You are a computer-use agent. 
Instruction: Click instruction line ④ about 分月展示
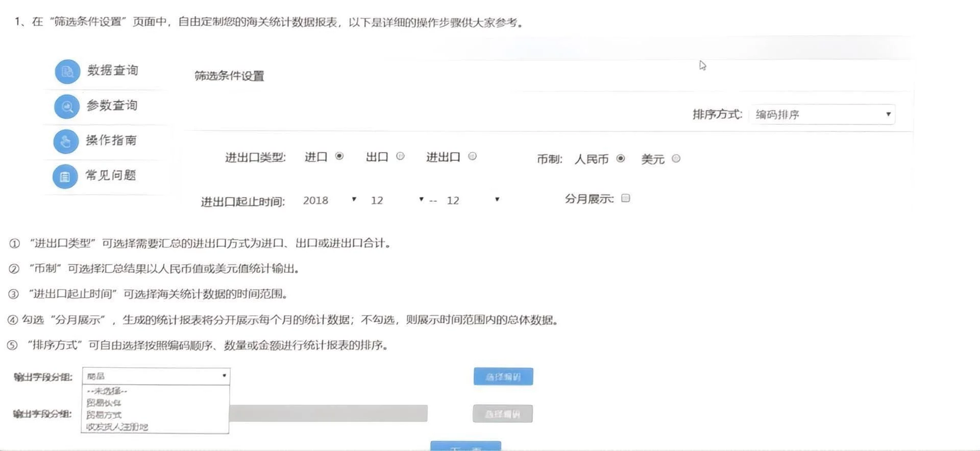pos(283,320)
